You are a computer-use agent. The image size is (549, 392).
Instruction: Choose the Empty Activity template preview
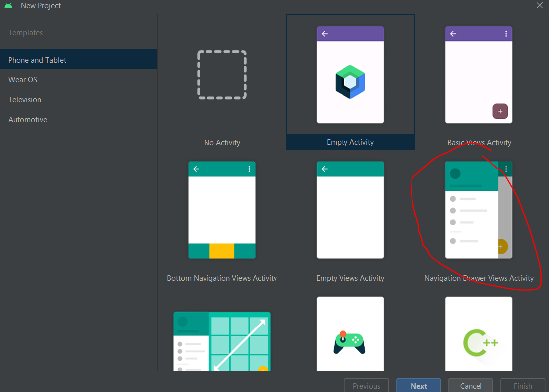[x=350, y=74]
